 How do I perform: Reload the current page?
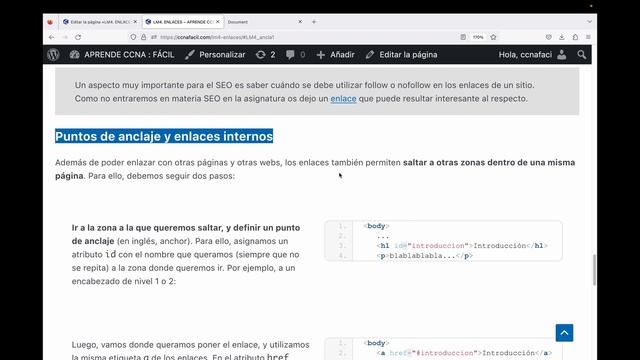tap(78, 37)
